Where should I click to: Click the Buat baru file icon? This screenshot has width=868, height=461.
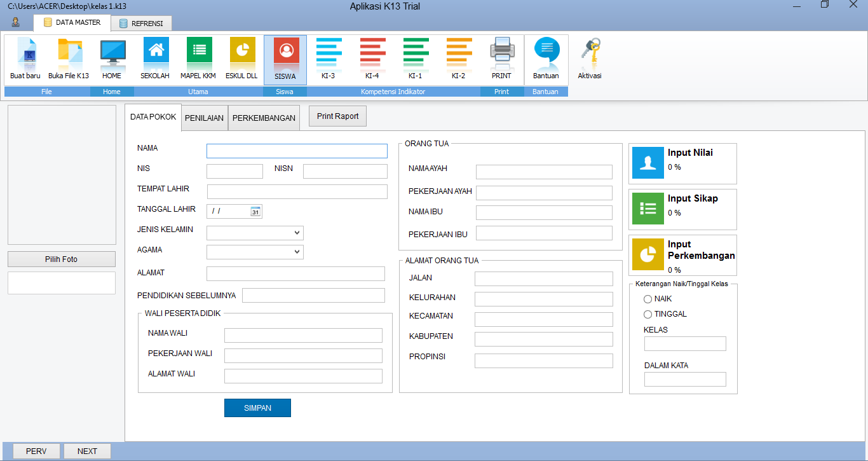pos(25,52)
